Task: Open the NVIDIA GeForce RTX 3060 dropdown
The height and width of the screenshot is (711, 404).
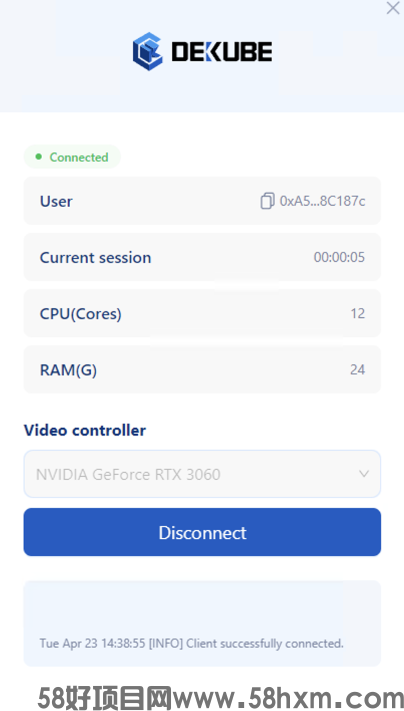Action: pyautogui.click(x=202, y=474)
